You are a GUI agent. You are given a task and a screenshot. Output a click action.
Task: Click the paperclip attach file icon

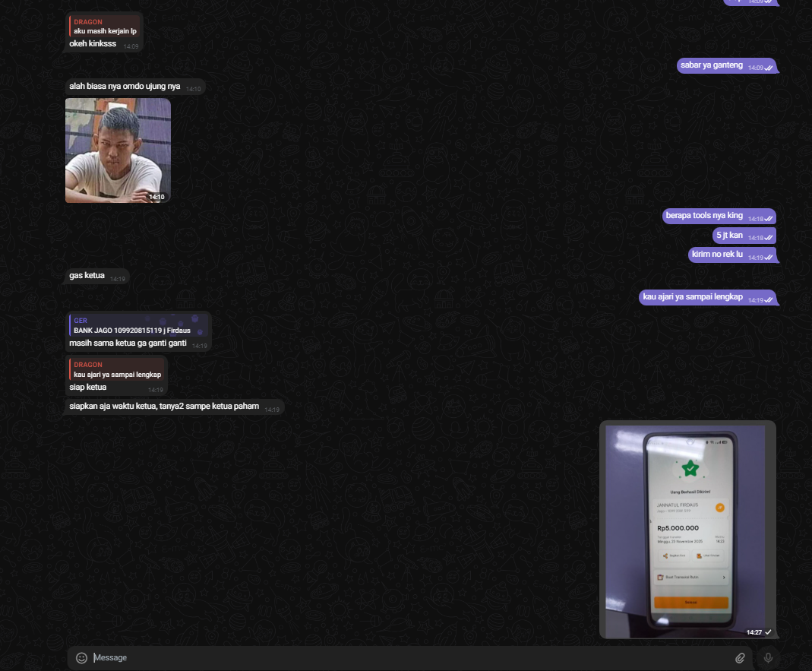(740, 658)
